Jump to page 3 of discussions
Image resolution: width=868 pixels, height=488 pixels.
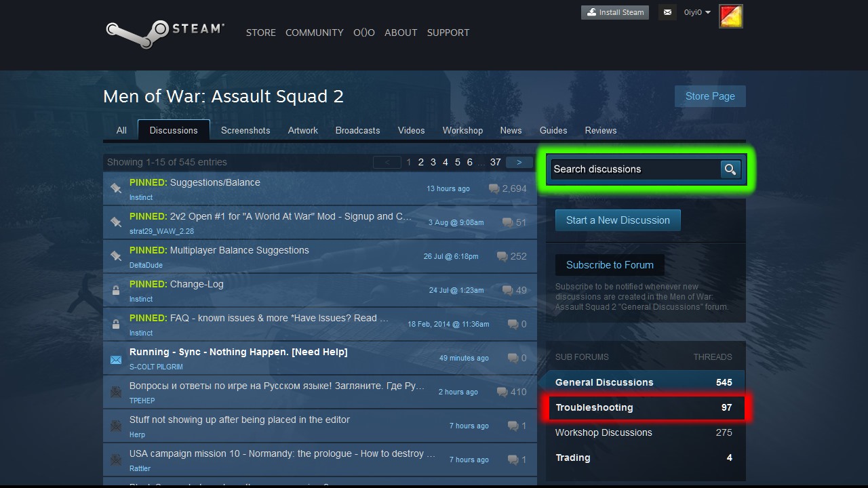pos(433,162)
